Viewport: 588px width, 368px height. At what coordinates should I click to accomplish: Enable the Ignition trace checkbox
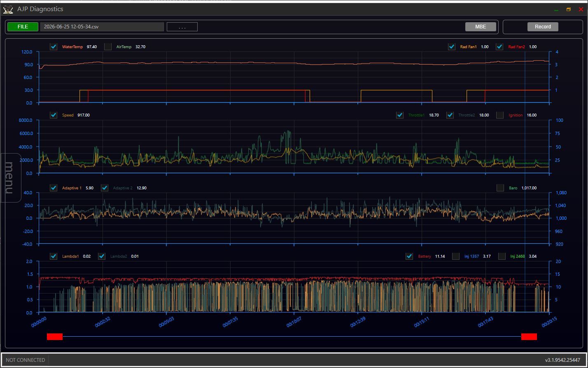coord(500,115)
